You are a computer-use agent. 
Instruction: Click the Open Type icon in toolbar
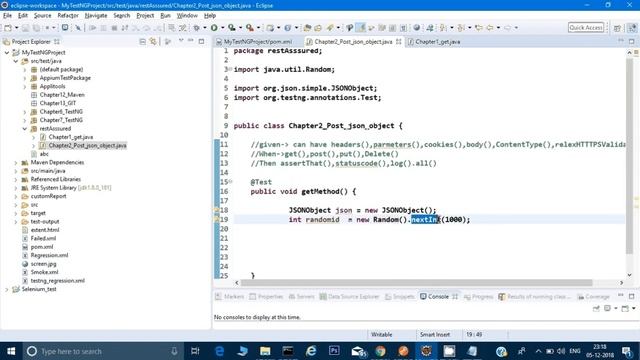(307, 28)
